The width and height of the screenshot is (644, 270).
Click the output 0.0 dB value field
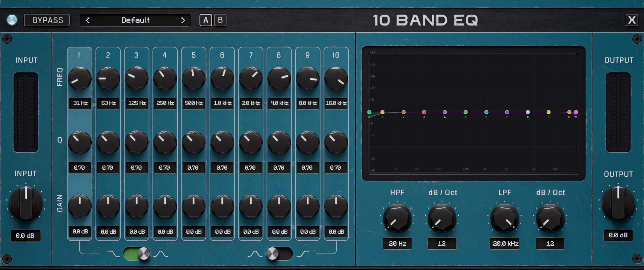point(618,235)
